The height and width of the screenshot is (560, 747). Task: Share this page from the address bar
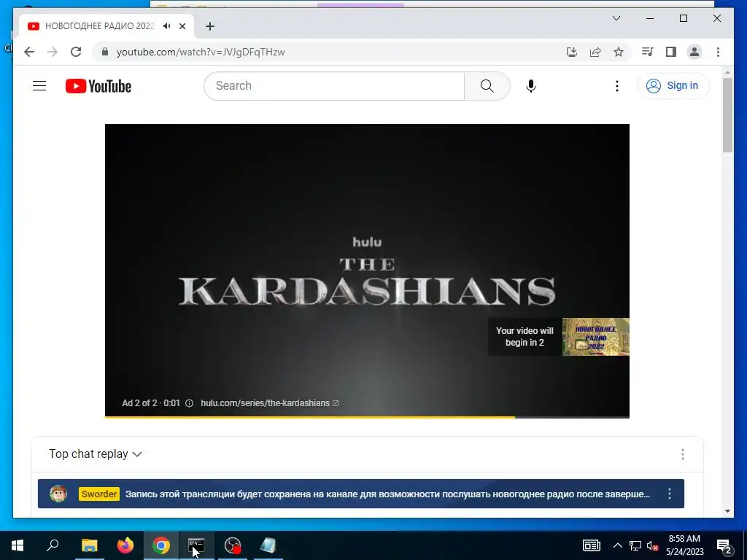(x=595, y=52)
